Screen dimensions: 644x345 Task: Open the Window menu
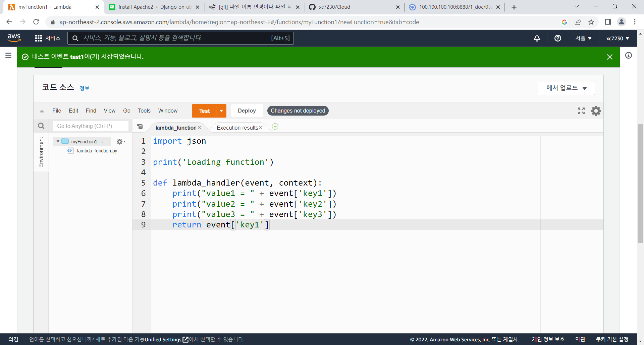pyautogui.click(x=168, y=111)
